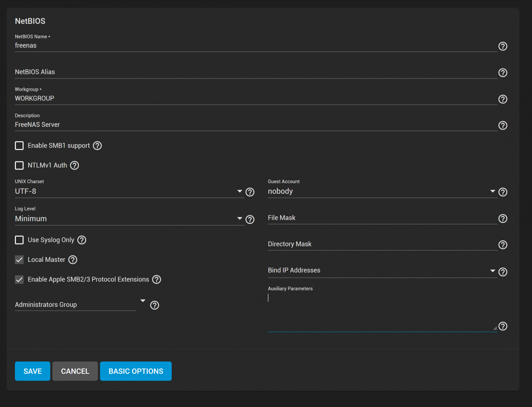532x407 pixels.
Task: Grab Auxiliary Parameters resize handle
Action: click(x=495, y=328)
